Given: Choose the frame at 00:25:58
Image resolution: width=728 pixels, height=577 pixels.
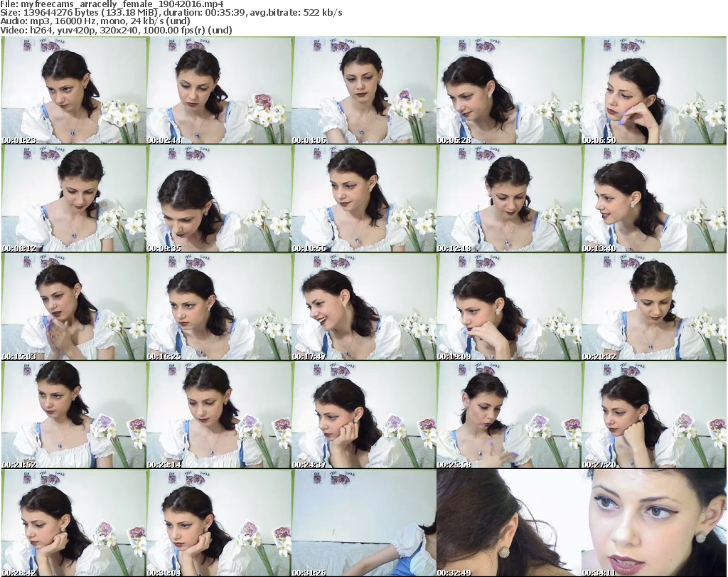Looking at the screenshot, I should pyautogui.click(x=509, y=415).
